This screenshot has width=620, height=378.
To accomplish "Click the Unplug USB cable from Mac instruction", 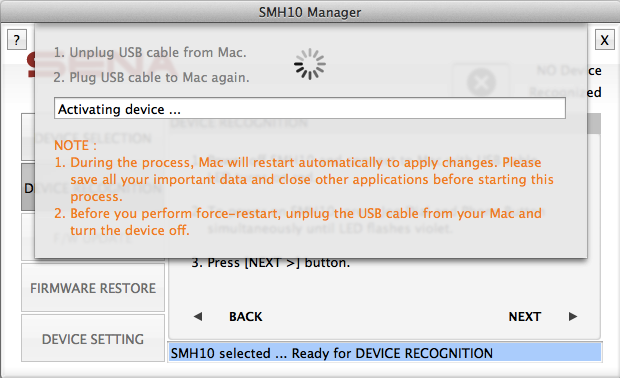I will tap(150, 52).
